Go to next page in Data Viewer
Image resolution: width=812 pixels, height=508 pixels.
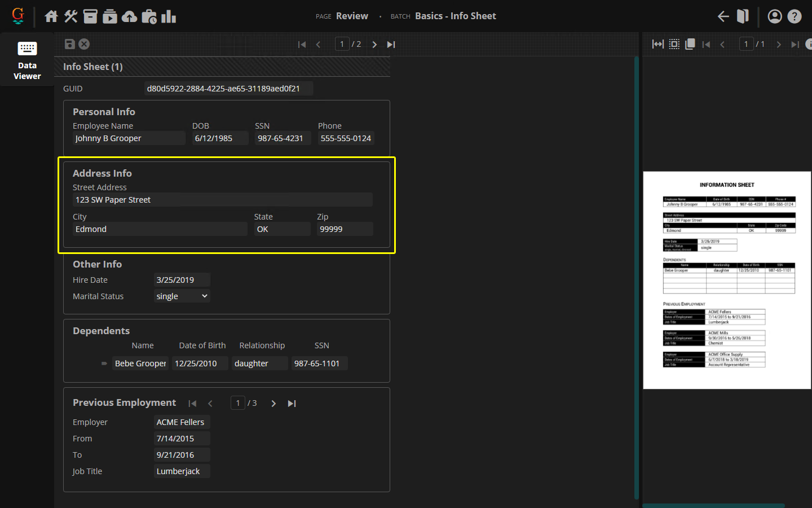point(374,45)
